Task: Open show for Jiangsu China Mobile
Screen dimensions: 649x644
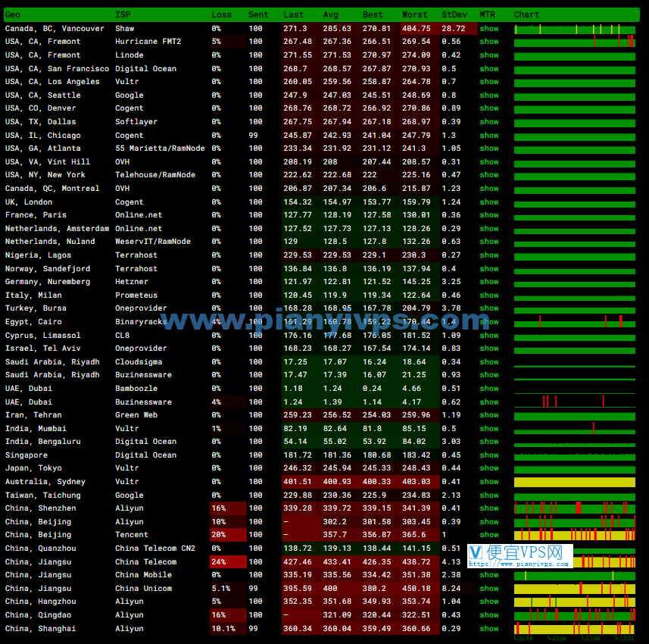Action: (488, 575)
